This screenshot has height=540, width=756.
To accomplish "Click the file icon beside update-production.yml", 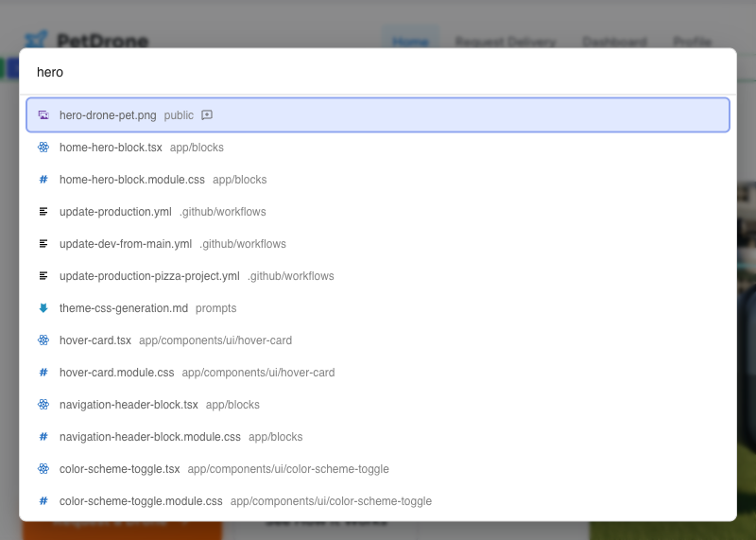I will pyautogui.click(x=43, y=212).
